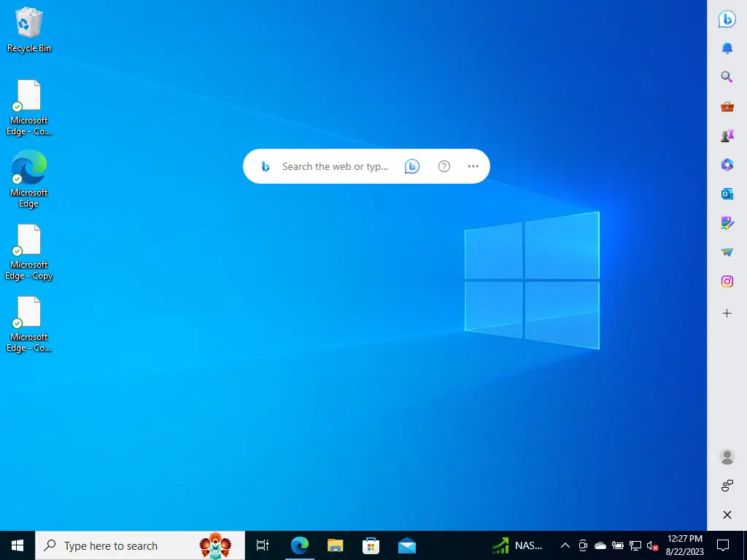Open File Explorer from the taskbar
The height and width of the screenshot is (560, 747).
[336, 545]
